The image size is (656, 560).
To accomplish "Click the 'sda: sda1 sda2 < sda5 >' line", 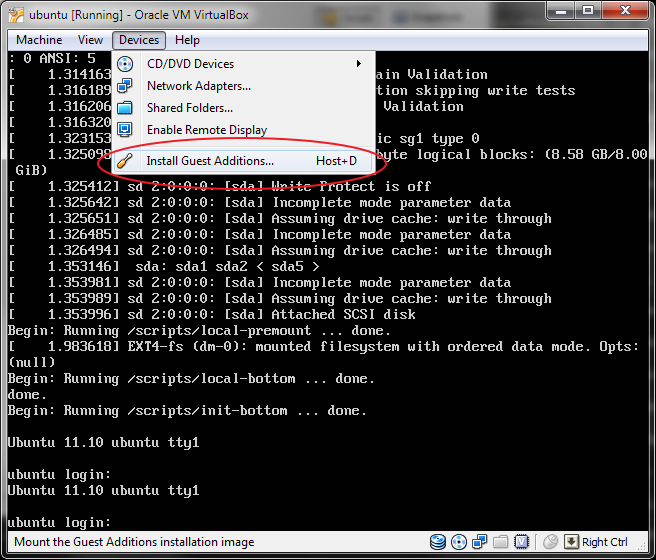I will pyautogui.click(x=164, y=267).
